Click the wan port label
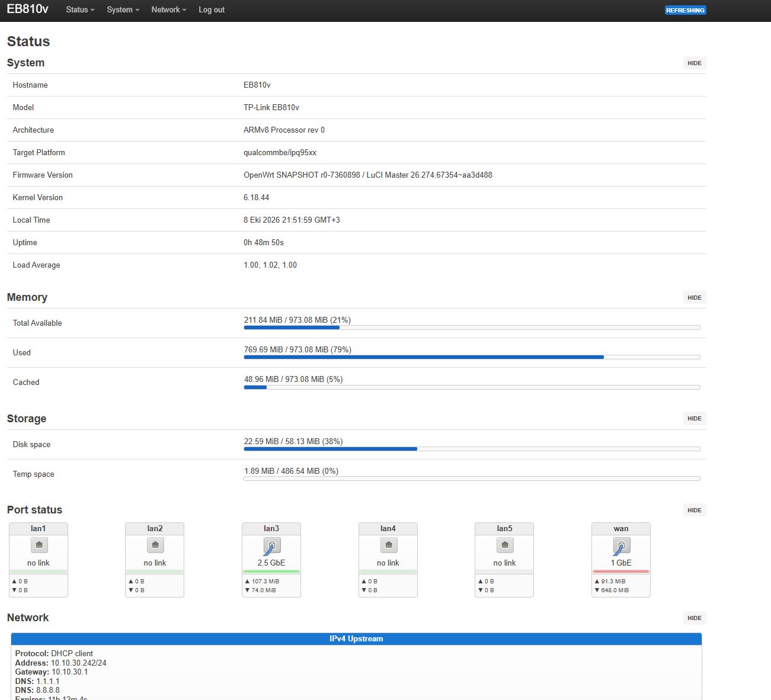Image resolution: width=771 pixels, height=700 pixels. (621, 529)
